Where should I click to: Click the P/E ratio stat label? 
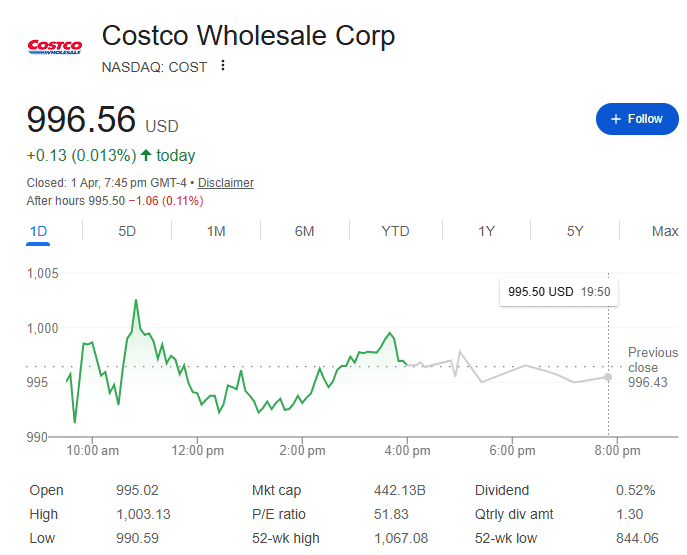[277, 514]
